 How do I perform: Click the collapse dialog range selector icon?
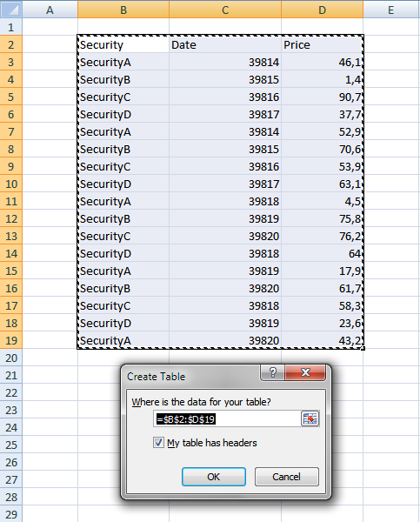pos(310,418)
